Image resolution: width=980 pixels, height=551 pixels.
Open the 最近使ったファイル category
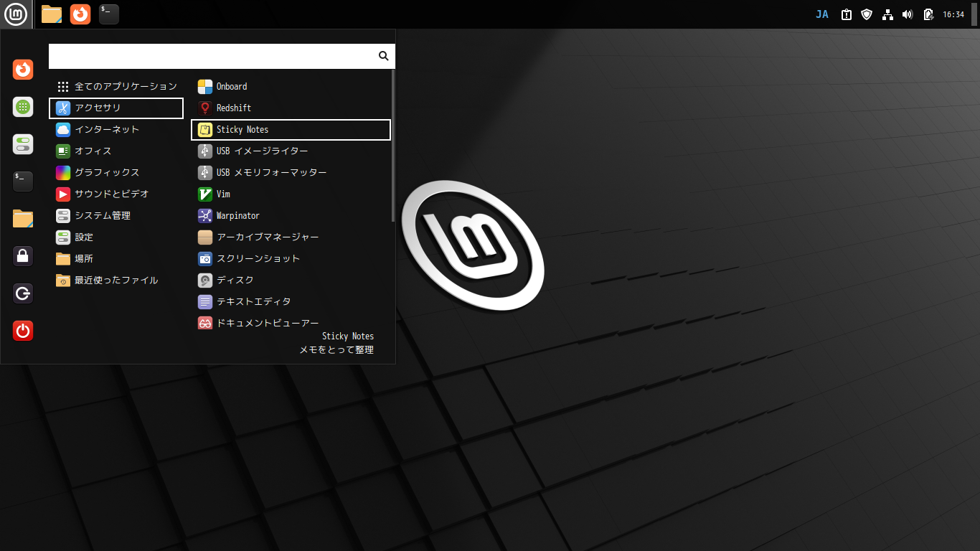coord(116,281)
